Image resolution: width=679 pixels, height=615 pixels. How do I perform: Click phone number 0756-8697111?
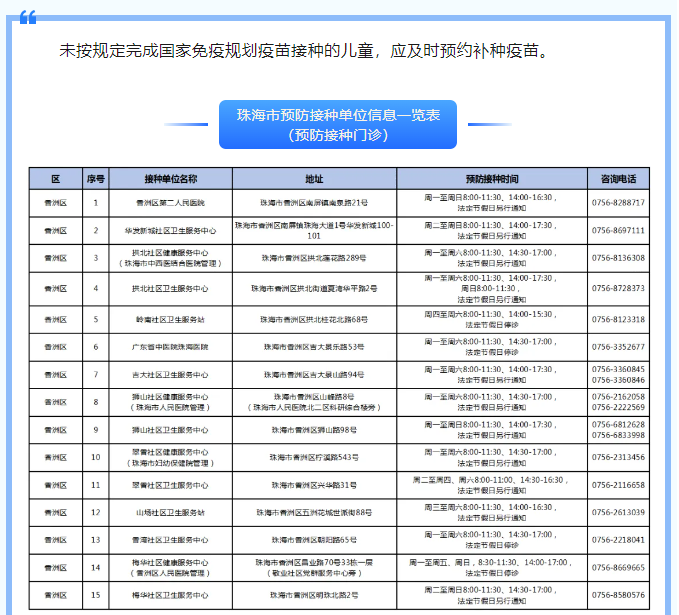(x=618, y=230)
